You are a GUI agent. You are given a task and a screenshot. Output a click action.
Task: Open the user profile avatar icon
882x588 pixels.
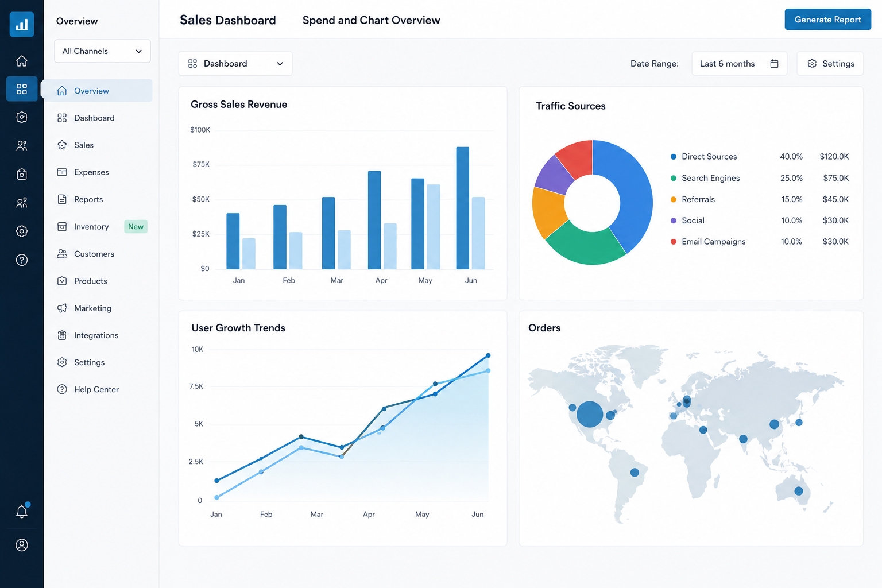pos(22,545)
